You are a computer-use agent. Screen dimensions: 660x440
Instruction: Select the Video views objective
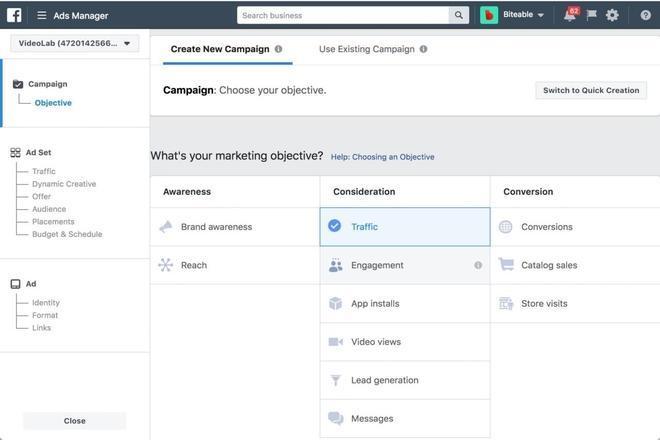pyautogui.click(x=376, y=342)
